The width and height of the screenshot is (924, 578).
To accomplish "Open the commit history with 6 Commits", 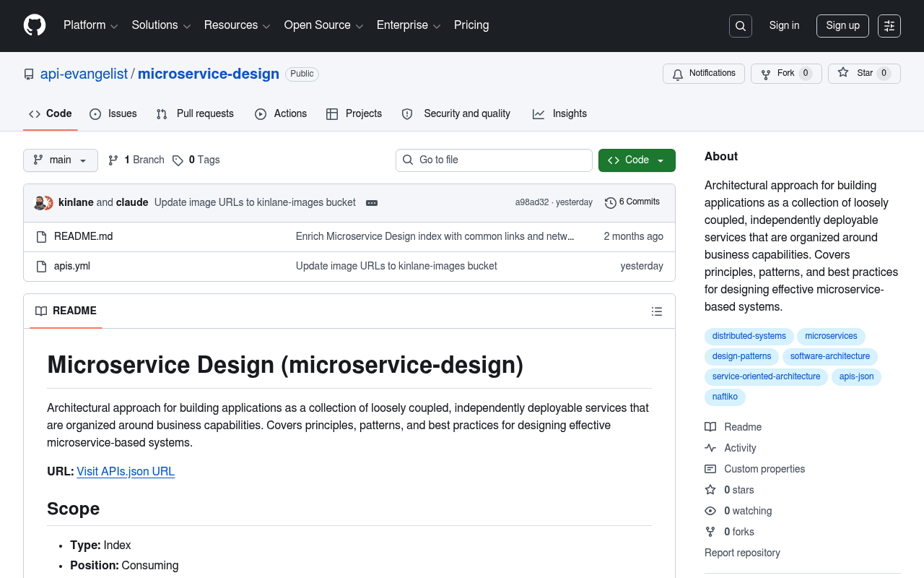I will (632, 202).
